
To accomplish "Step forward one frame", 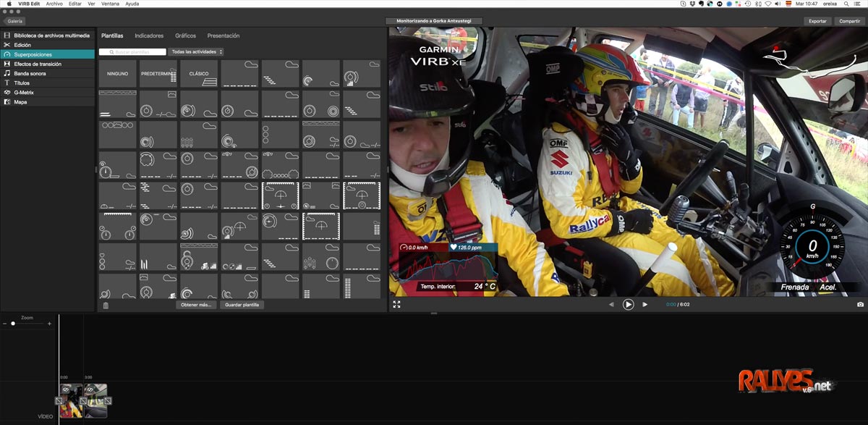I will pyautogui.click(x=645, y=305).
